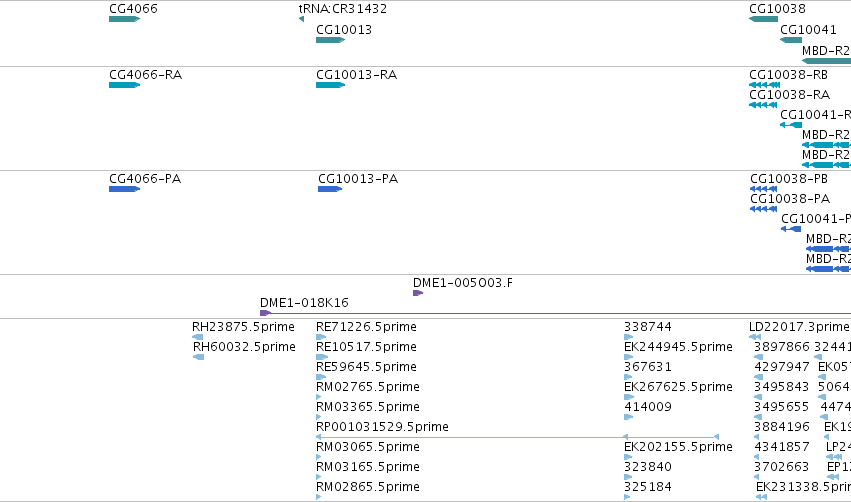The height and width of the screenshot is (502, 851).
Task: Click the RM02865.5prime EST label
Action: tap(367, 487)
